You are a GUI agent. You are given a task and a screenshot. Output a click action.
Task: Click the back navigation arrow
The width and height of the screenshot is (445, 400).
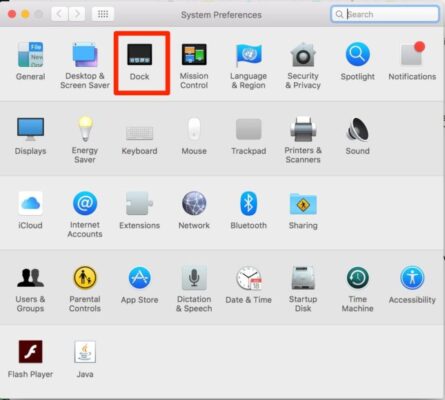pyautogui.click(x=60, y=14)
